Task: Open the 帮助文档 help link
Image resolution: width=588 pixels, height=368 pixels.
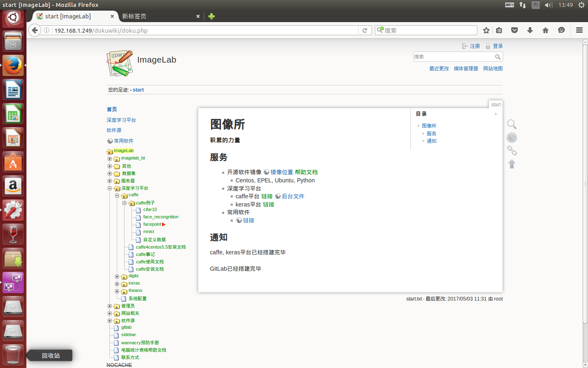Action: (306, 172)
